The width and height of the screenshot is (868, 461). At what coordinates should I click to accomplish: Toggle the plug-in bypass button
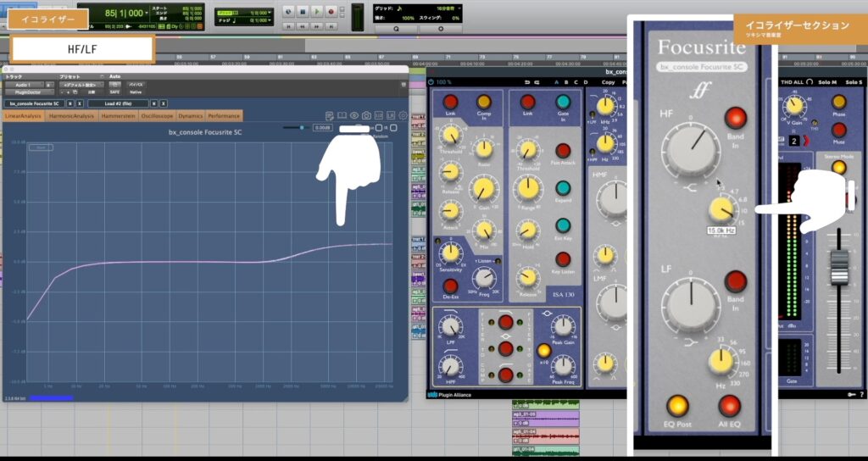(136, 85)
